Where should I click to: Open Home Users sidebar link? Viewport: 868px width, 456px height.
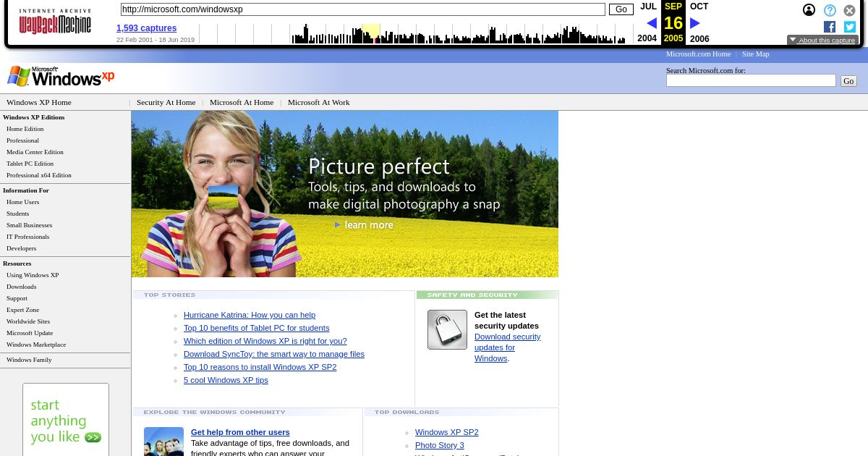point(22,202)
